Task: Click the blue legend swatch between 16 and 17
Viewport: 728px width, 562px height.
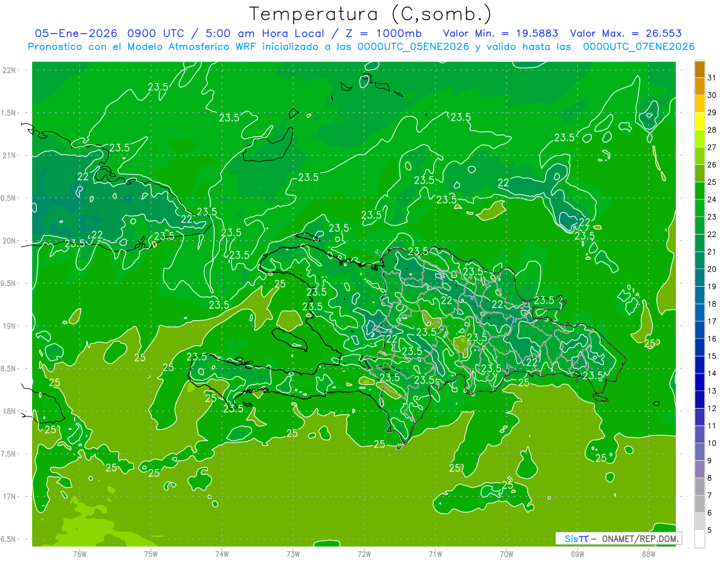Action: coord(699,330)
